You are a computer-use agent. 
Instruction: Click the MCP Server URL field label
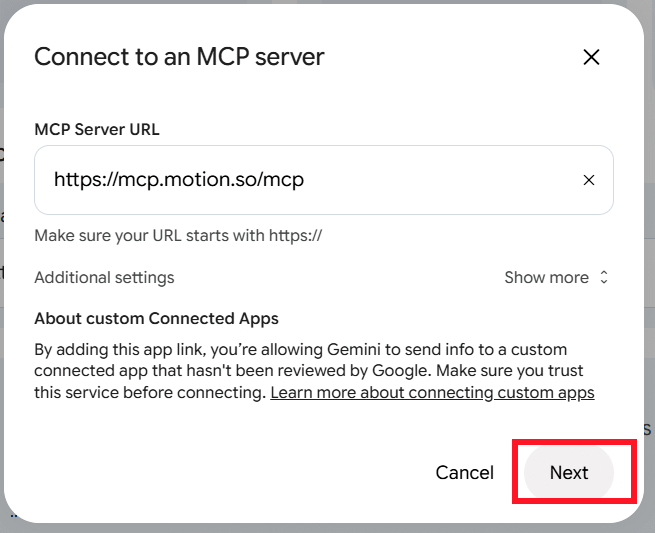point(97,129)
